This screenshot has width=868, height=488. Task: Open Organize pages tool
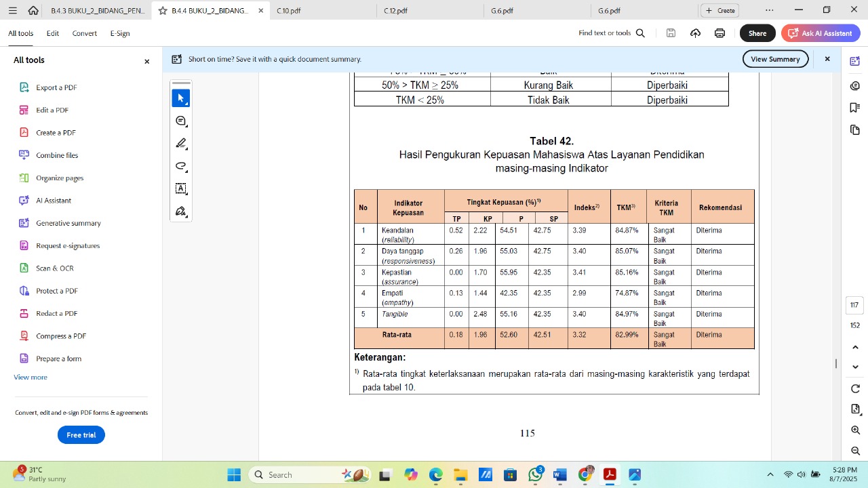click(x=60, y=178)
